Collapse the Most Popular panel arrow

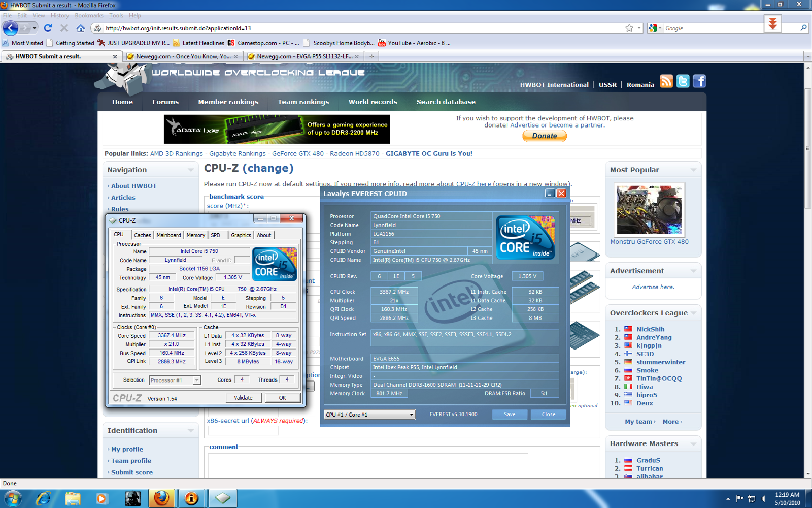click(x=693, y=170)
